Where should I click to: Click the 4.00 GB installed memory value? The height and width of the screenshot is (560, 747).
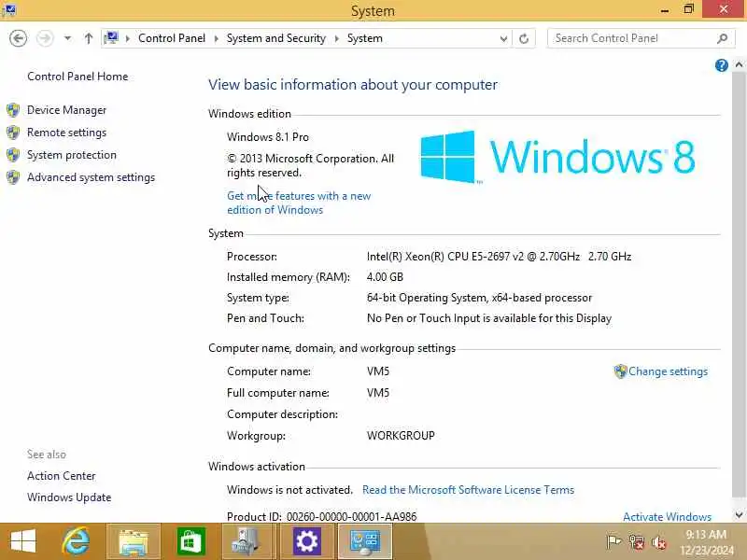coord(385,277)
